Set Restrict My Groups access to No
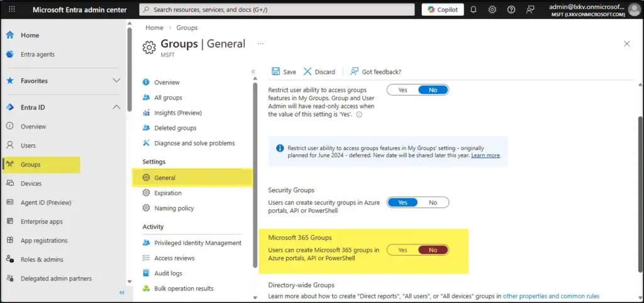 click(x=433, y=89)
